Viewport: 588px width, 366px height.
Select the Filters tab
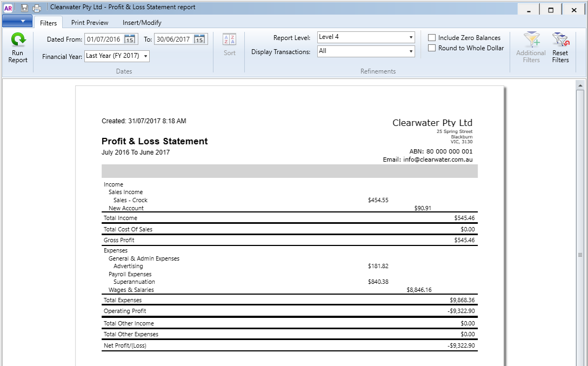click(x=48, y=23)
